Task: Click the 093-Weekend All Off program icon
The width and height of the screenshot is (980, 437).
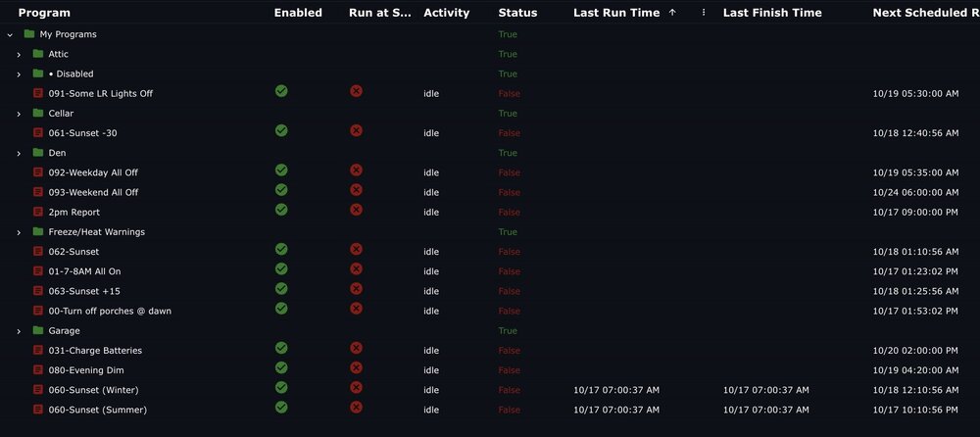Action: [38, 192]
